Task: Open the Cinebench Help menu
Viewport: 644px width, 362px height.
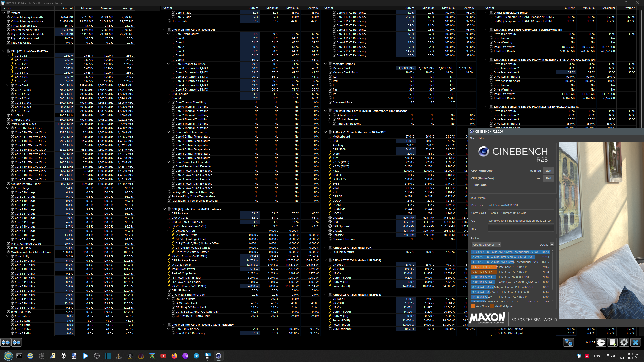Action: pos(480,138)
